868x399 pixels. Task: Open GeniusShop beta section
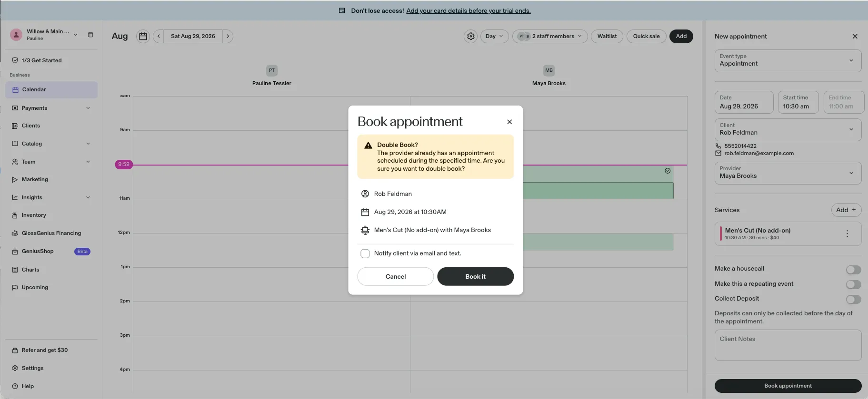click(51, 251)
